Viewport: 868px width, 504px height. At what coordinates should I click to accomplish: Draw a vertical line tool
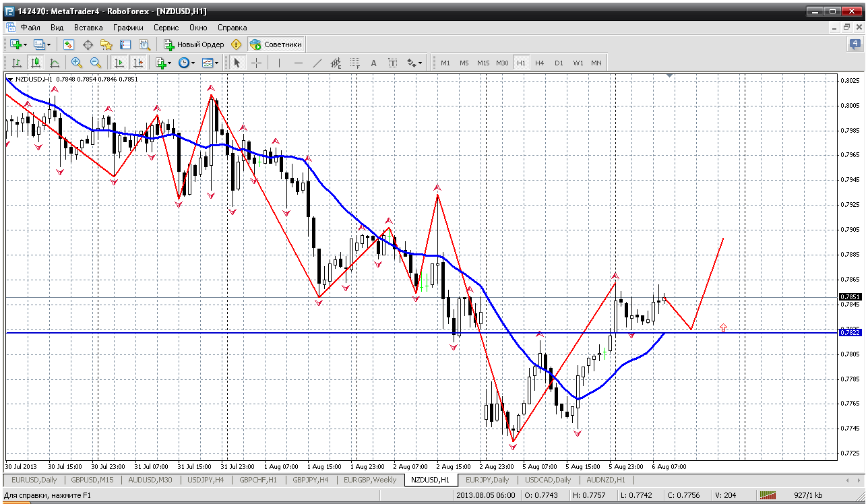pyautogui.click(x=279, y=63)
